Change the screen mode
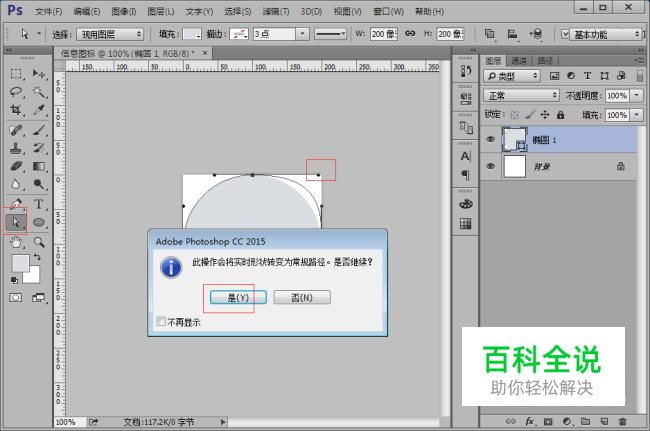The image size is (650, 431). 39,298
